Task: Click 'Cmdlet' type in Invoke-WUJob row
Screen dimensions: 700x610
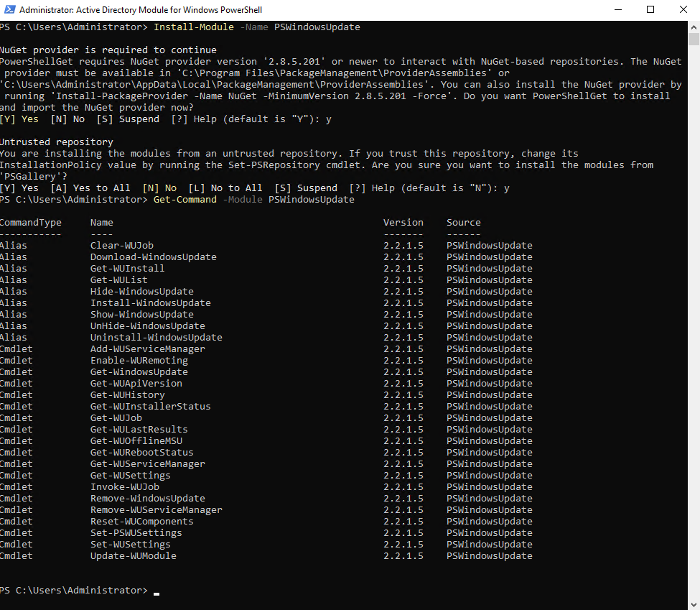Action: pyautogui.click(x=16, y=487)
